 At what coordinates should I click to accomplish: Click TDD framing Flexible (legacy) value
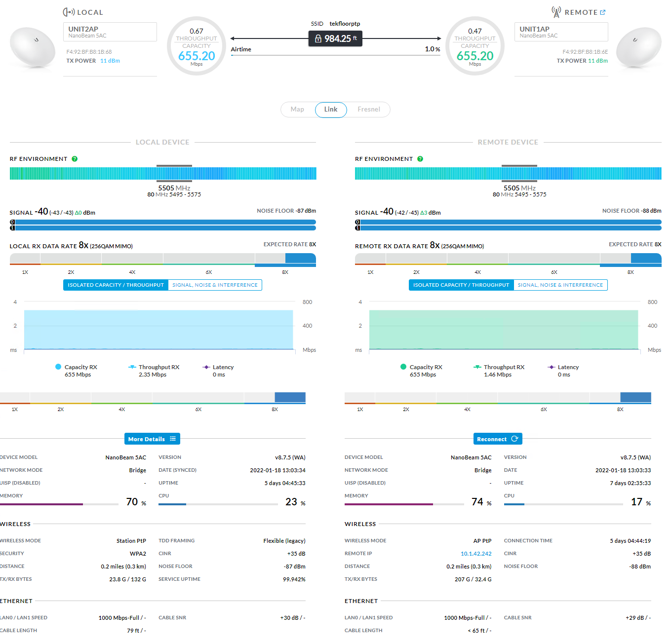(x=284, y=541)
